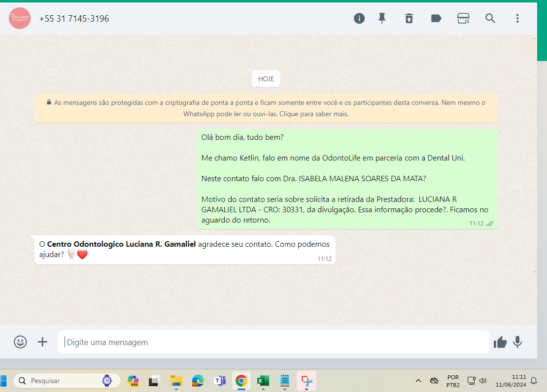The width and height of the screenshot is (547, 392).
Task: Open Notepad from the taskbar
Action: 285,381
